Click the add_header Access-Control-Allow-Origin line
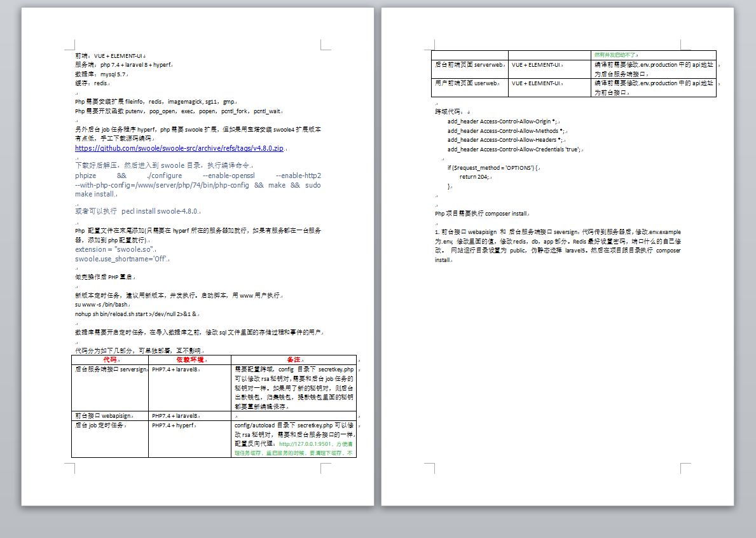This screenshot has width=756, height=538. tap(502, 121)
